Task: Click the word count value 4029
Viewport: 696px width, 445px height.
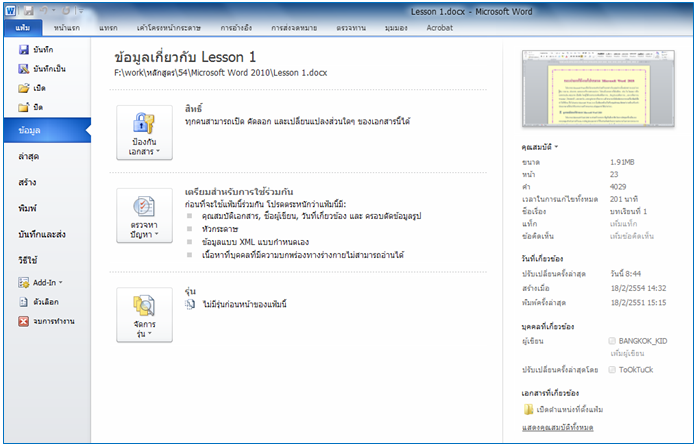Action: (x=618, y=187)
